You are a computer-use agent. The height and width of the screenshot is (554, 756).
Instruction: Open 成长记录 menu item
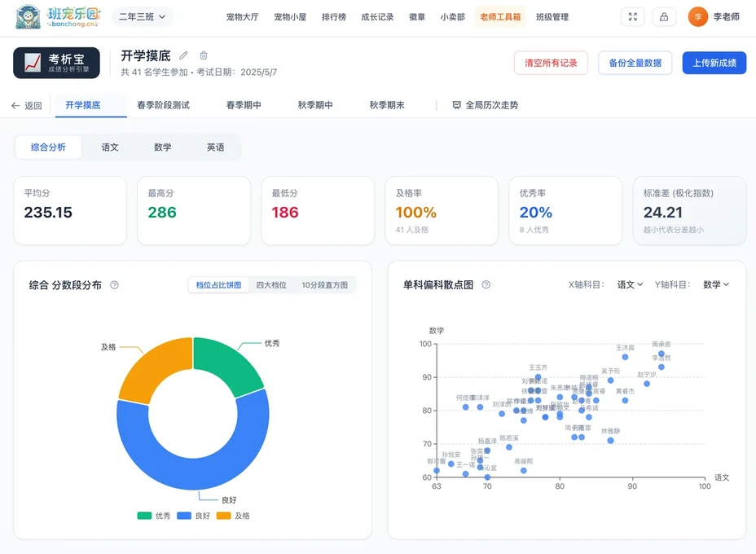pos(377,17)
